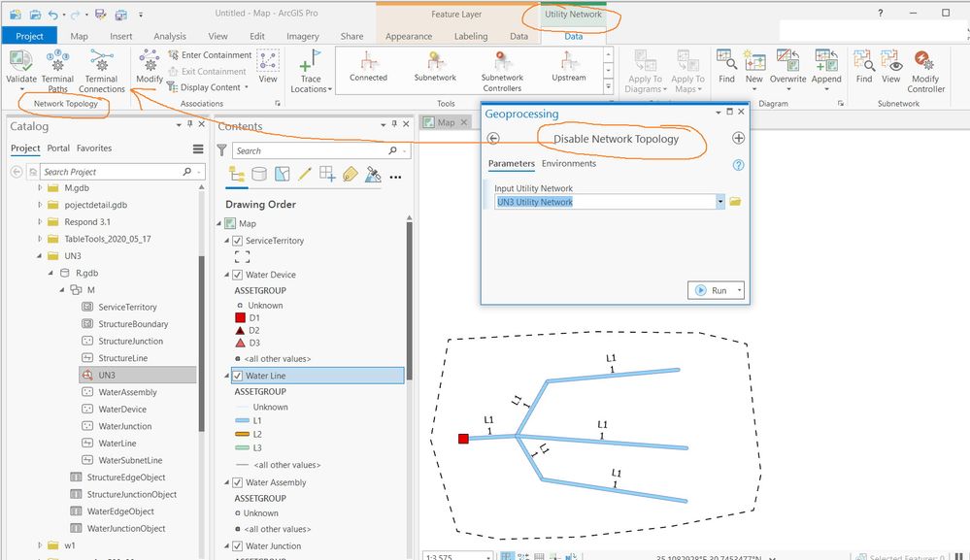The width and height of the screenshot is (970, 560).
Task: Select List By Drawing Order icon
Action: point(237,175)
